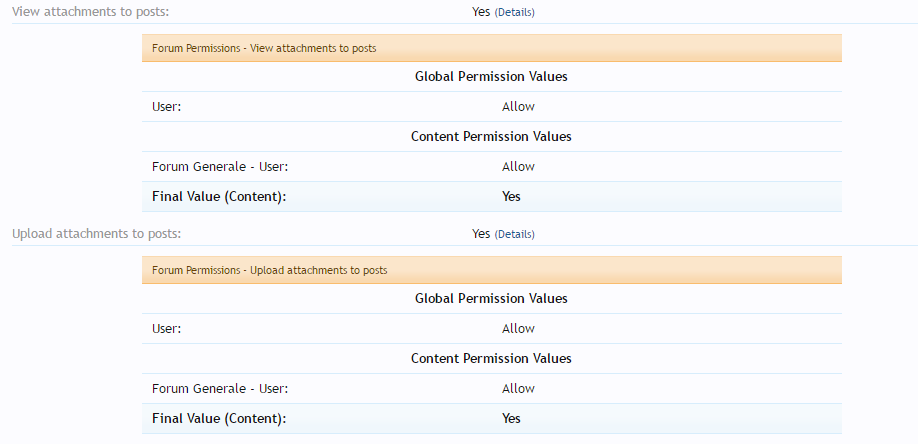The height and width of the screenshot is (444, 918).
Task: Click Global Permission Values heading in View section
Action: click(491, 76)
